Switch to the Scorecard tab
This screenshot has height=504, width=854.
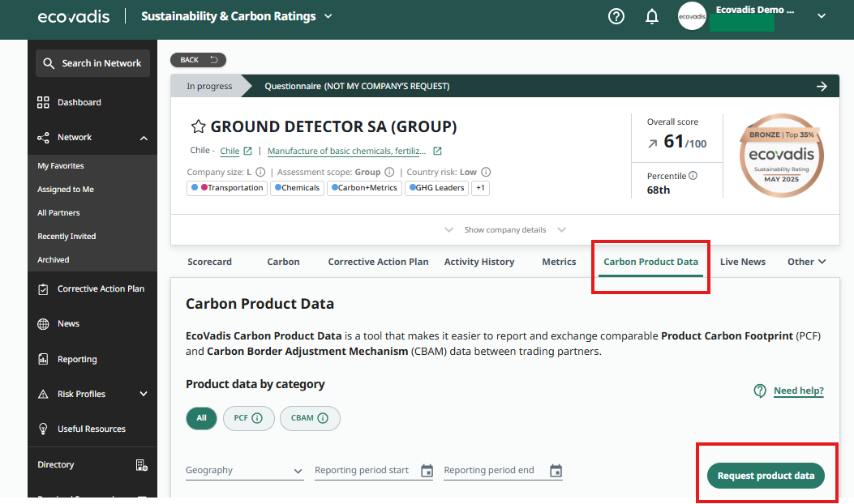210,262
